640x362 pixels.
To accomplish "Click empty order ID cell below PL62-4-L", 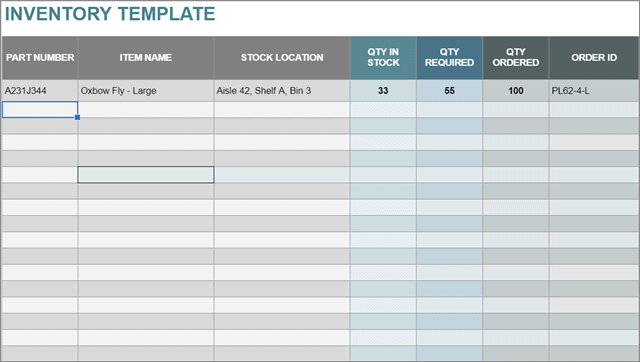I will point(594,110).
